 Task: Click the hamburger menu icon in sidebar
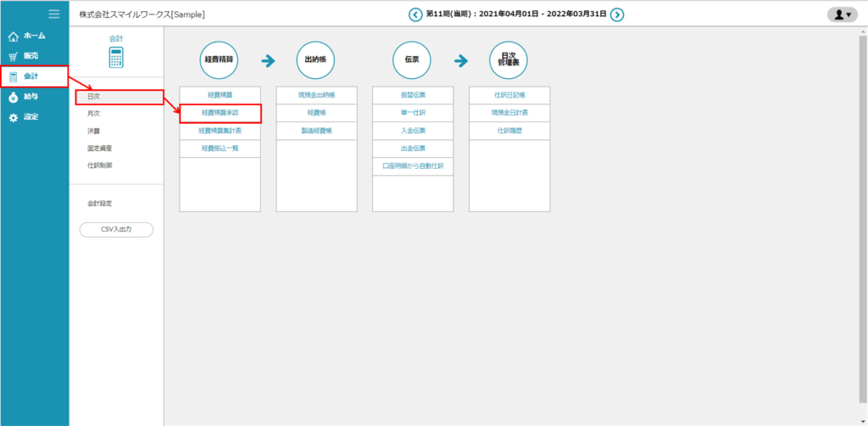pyautogui.click(x=54, y=14)
